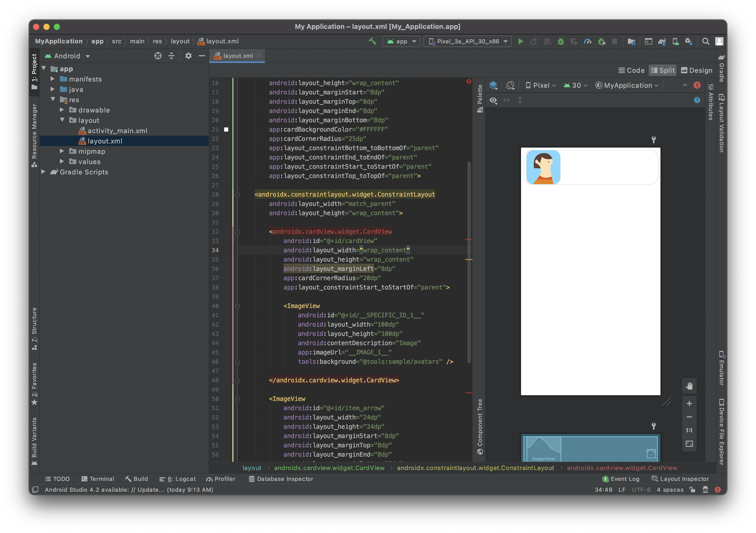Open the SDK Manager icon
The width and height of the screenshot is (756, 533).
(x=689, y=41)
